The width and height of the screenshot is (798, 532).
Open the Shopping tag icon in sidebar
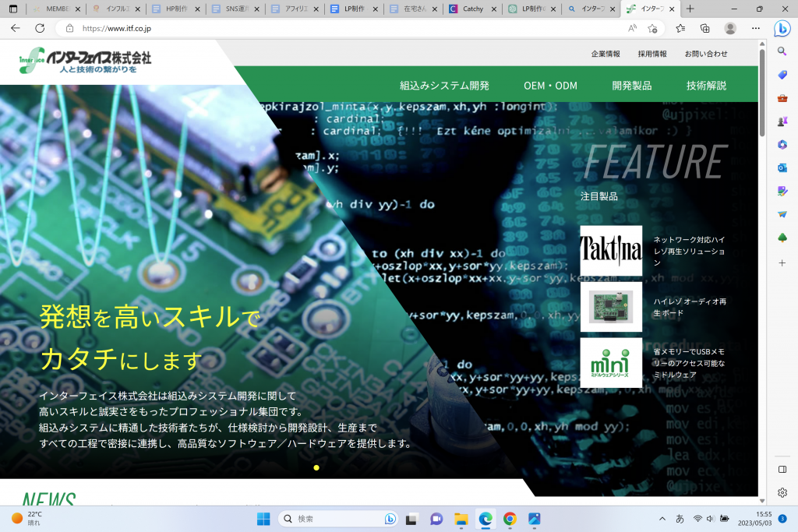pyautogui.click(x=782, y=75)
